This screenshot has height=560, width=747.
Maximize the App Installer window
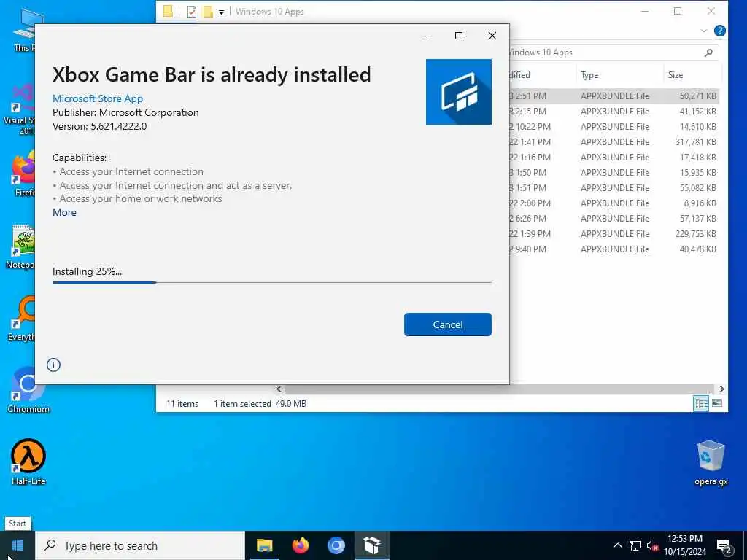459,36
